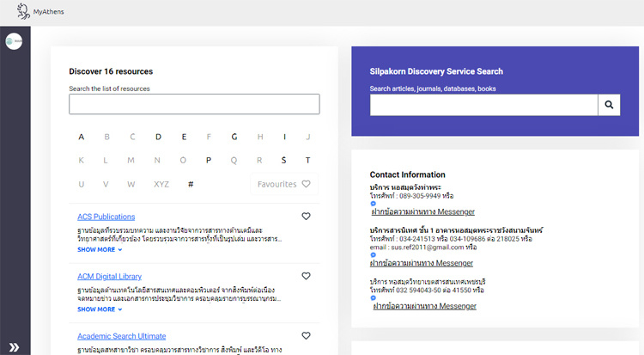Screen dimensions: 644x355
Task: Expand SHOW MORE under ACM Digital Library
Action: [x=100, y=309]
